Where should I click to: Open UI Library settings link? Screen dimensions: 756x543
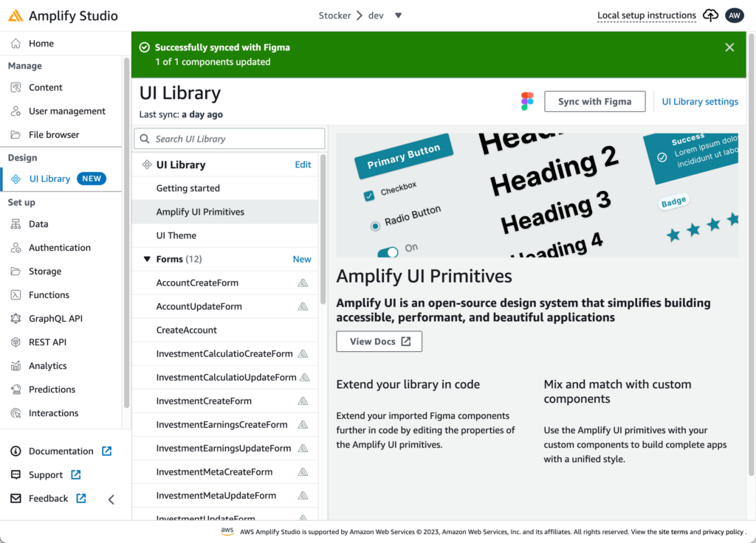click(699, 102)
